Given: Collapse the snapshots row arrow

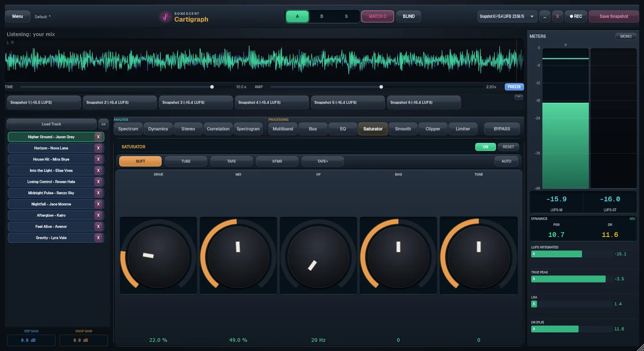Looking at the screenshot, I should coord(519,97).
